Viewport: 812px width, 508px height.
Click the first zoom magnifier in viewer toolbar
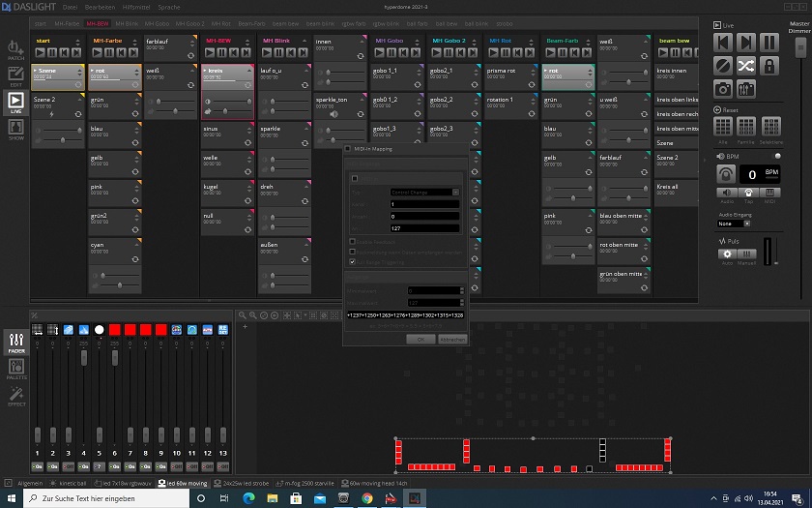(242, 315)
